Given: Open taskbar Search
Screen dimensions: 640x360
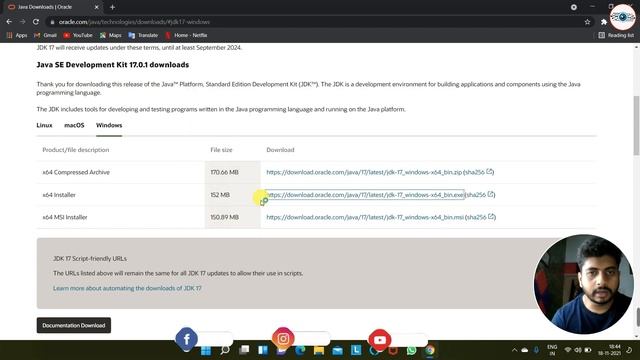Looking at the screenshot, I should [x=225, y=350].
